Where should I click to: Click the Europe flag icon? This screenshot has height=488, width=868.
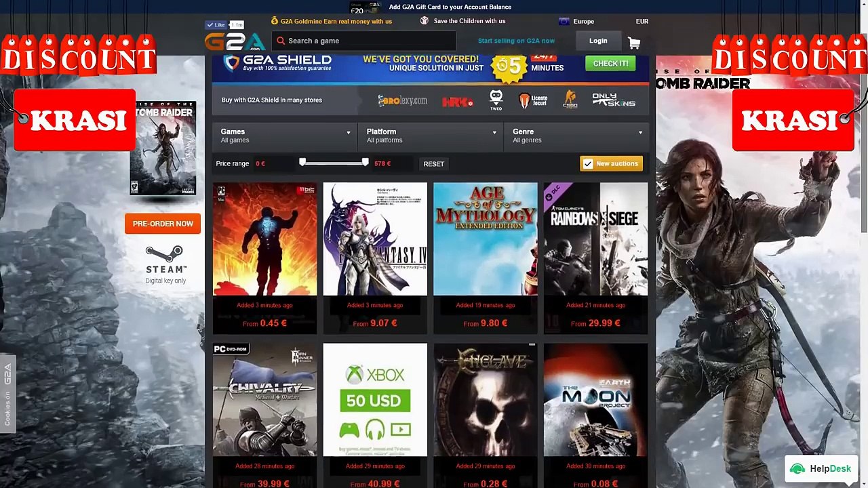[x=564, y=22]
